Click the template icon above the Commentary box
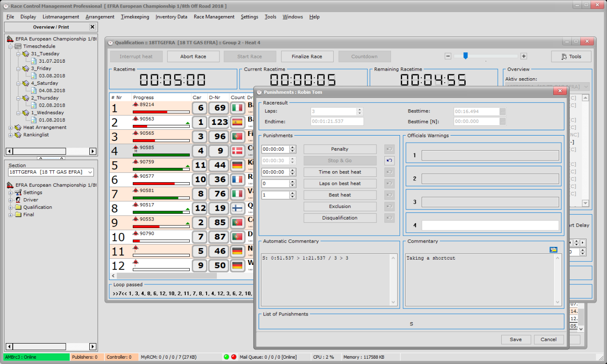The height and width of the screenshot is (364, 607). click(x=553, y=250)
